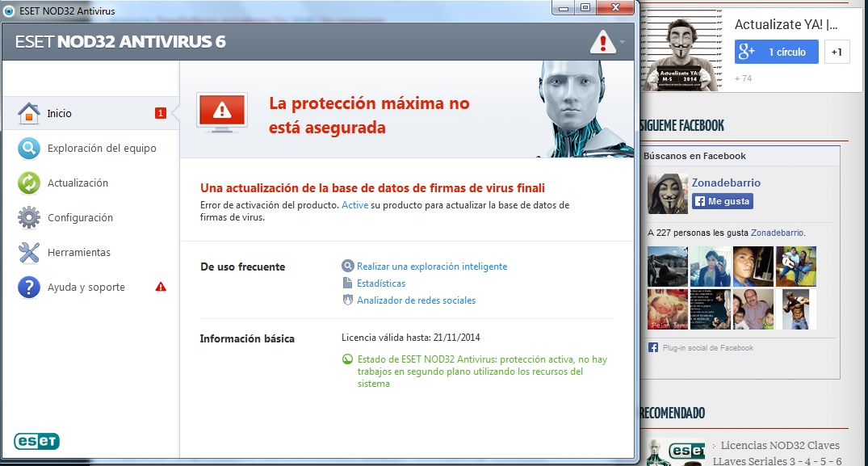Click the Anonymous mask profile image in browser
The height and width of the screenshot is (466, 868).
point(682,48)
